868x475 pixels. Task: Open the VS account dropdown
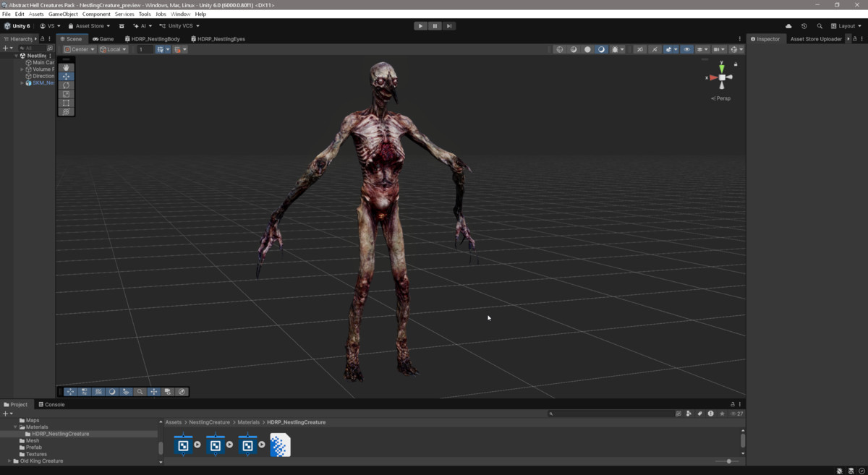[51, 26]
